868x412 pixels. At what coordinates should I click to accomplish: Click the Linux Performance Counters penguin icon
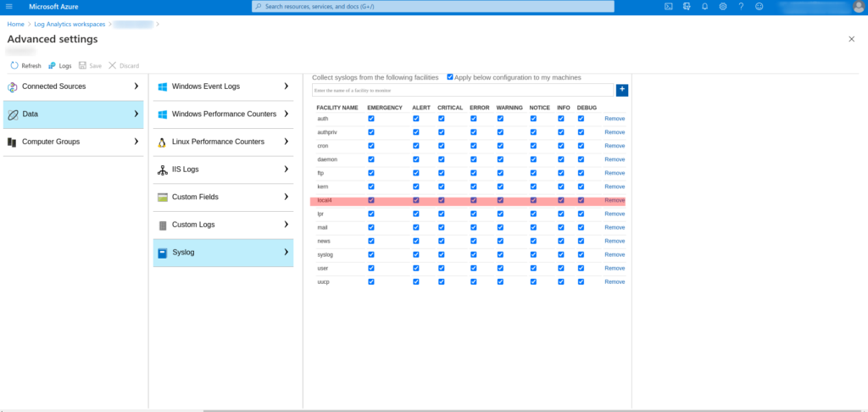point(162,142)
